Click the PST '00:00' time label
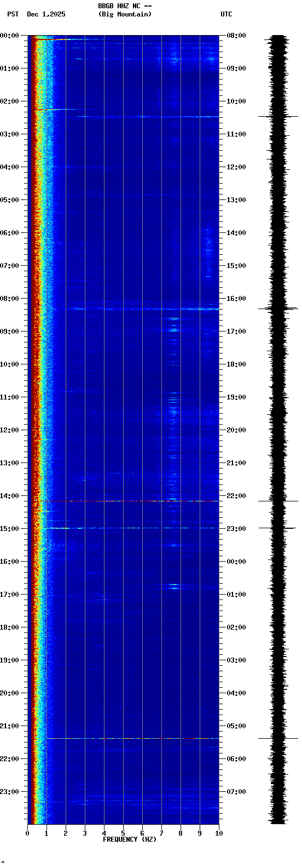This screenshot has height=868, width=302. [x=9, y=36]
